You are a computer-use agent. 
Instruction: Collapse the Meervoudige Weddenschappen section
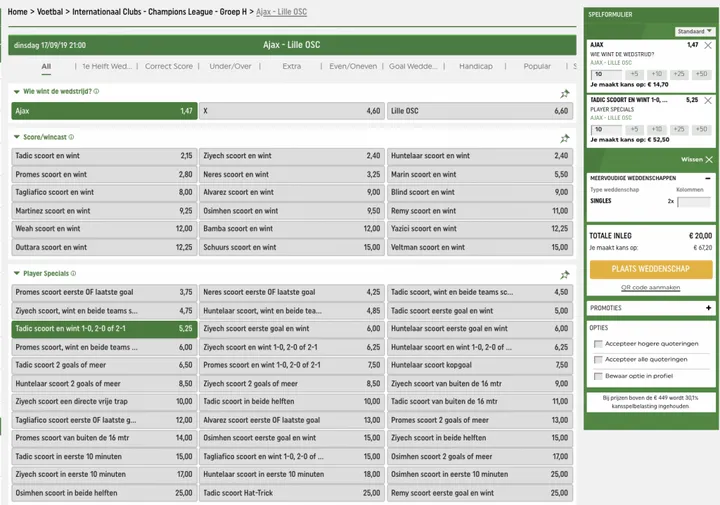(708, 178)
